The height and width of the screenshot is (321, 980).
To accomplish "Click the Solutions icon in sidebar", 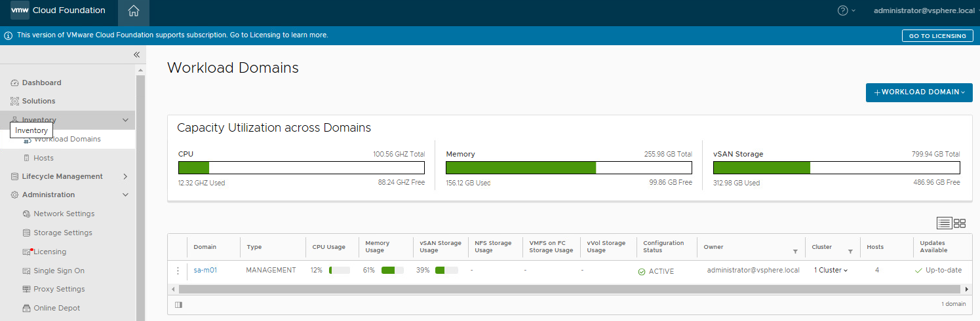I will tap(14, 102).
